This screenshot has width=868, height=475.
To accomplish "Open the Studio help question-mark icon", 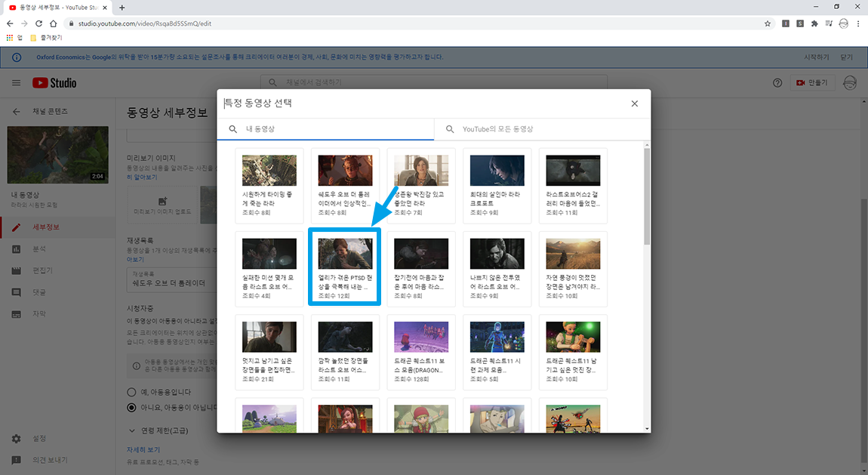I will pyautogui.click(x=777, y=83).
